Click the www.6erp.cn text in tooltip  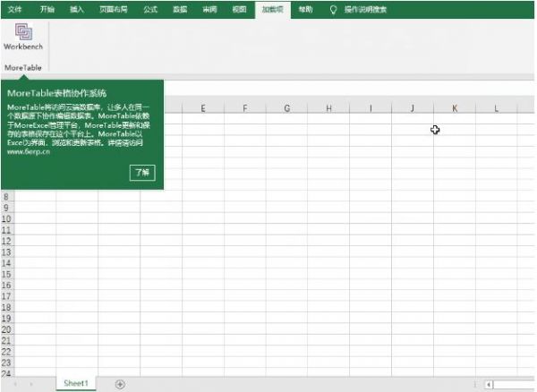click(29, 151)
